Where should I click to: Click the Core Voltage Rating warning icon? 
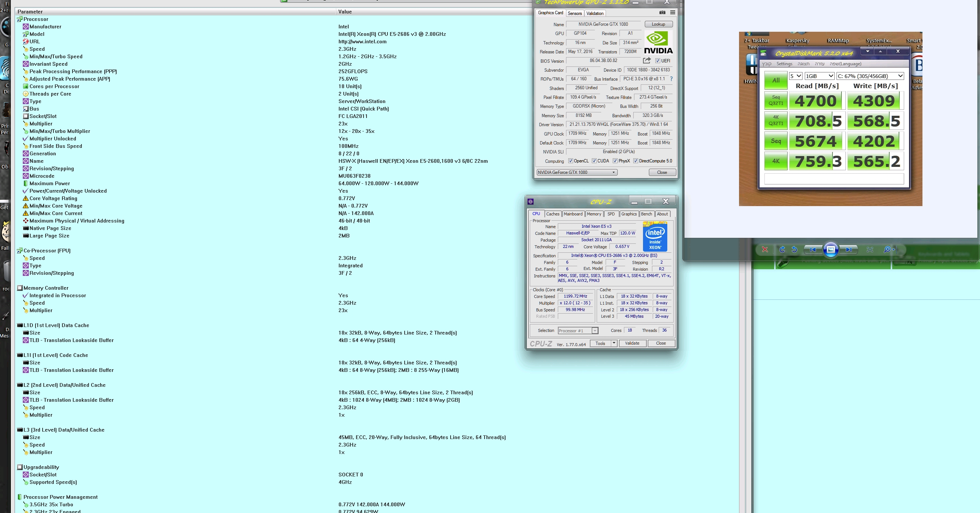pyautogui.click(x=25, y=199)
